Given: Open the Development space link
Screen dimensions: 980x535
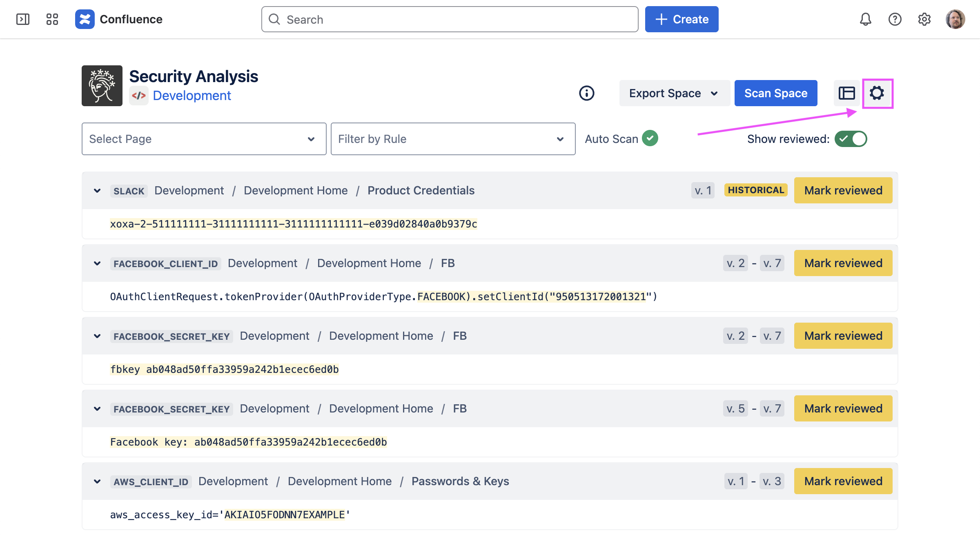Looking at the screenshot, I should tap(192, 96).
